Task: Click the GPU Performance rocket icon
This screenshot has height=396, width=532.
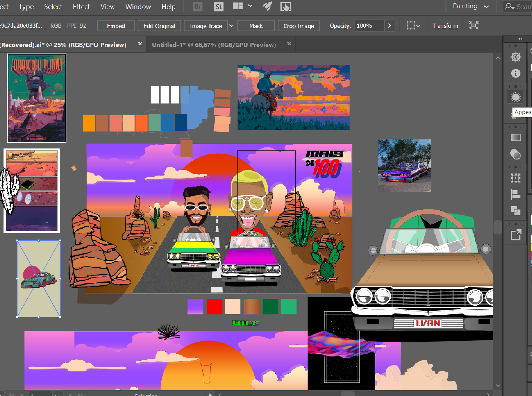Action: coord(267,6)
